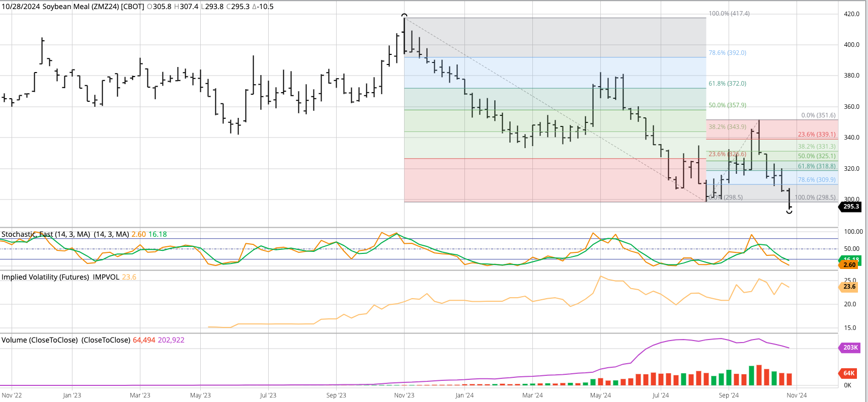Click the red 64K volume tag
868x402 pixels.
[x=849, y=373]
